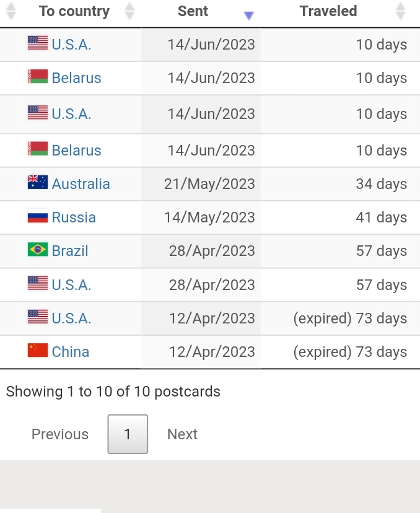Click the China flag icon
420x513 pixels.
click(x=38, y=351)
